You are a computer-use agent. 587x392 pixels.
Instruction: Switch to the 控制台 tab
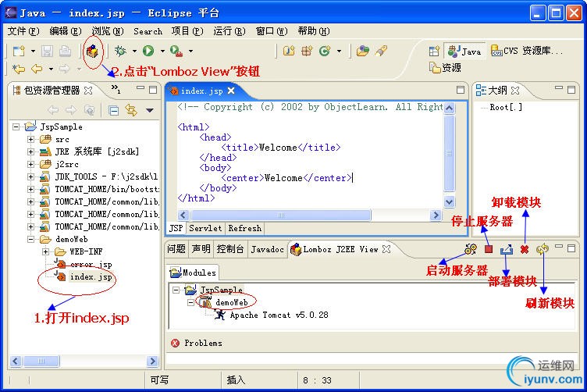click(230, 249)
